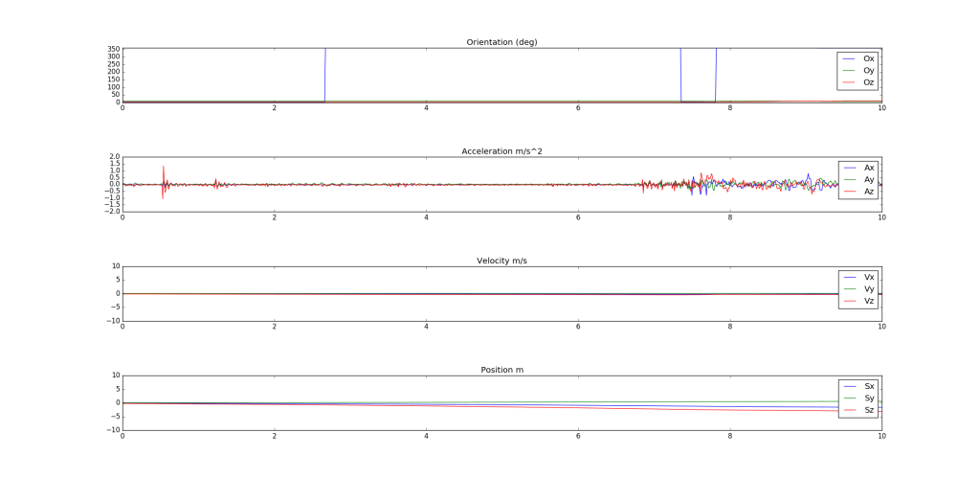This screenshot has height=478, width=980.
Task: Click the "Position m" plot title
Action: [x=501, y=370]
